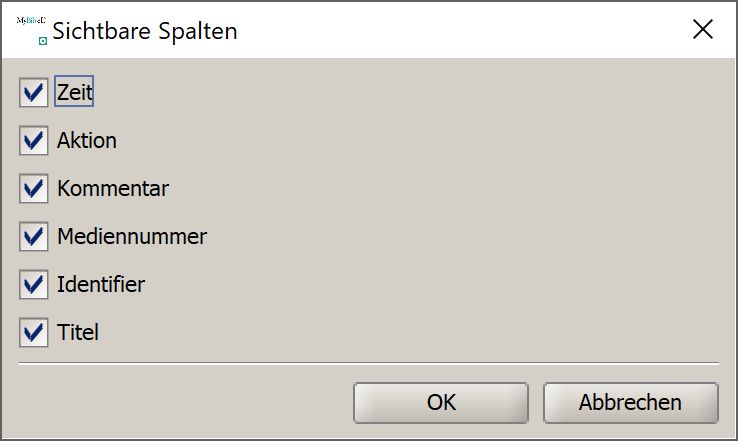
Task: Uncheck the Zeit checkbox
Action: click(x=33, y=92)
